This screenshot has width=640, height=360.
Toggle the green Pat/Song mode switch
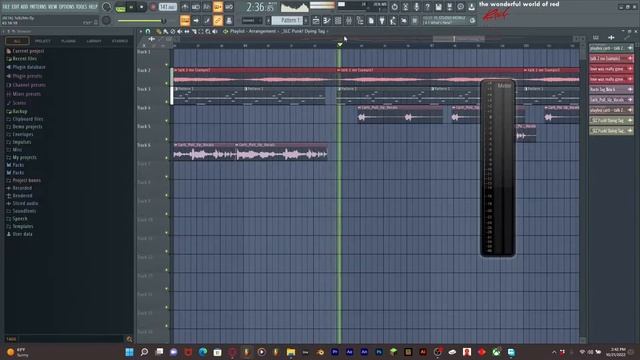pos(120,7)
